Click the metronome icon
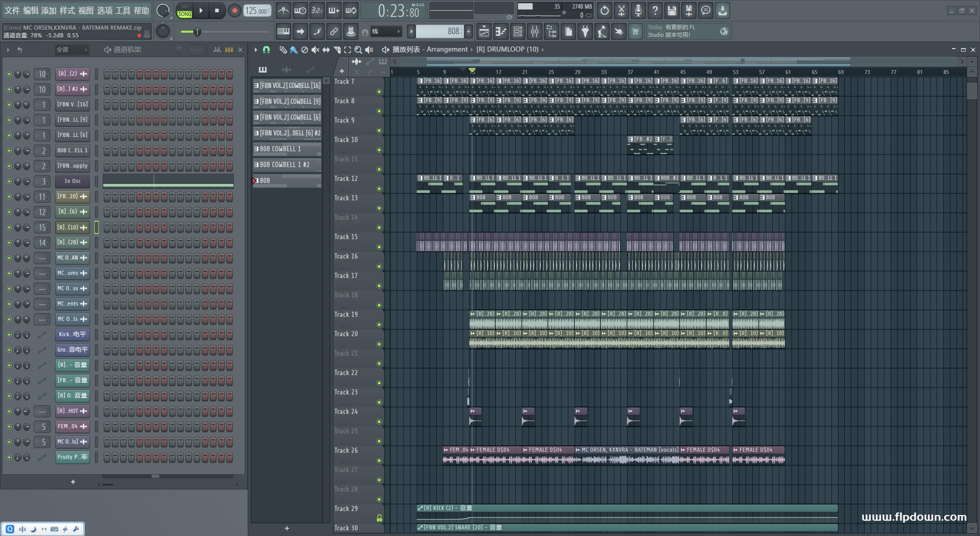The height and width of the screenshot is (536, 980). pos(283,10)
